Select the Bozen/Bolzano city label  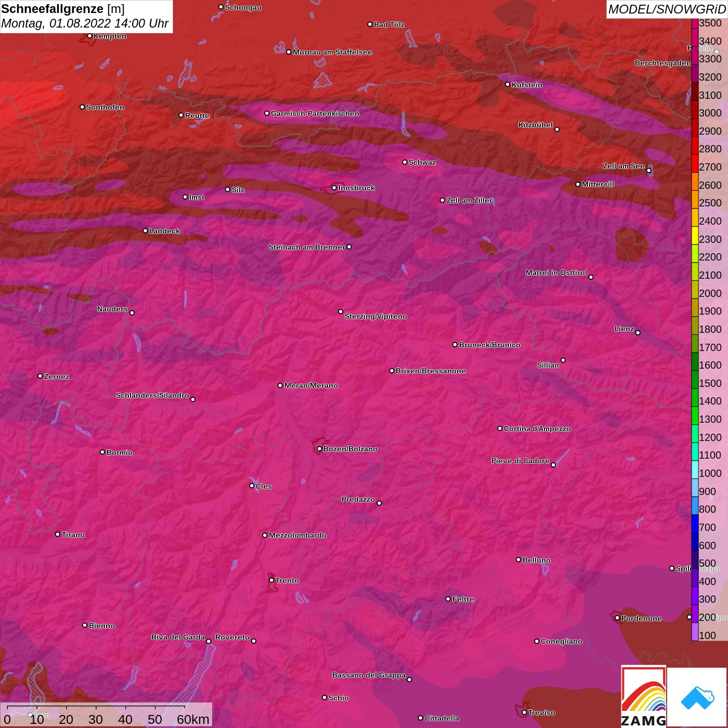(350, 449)
